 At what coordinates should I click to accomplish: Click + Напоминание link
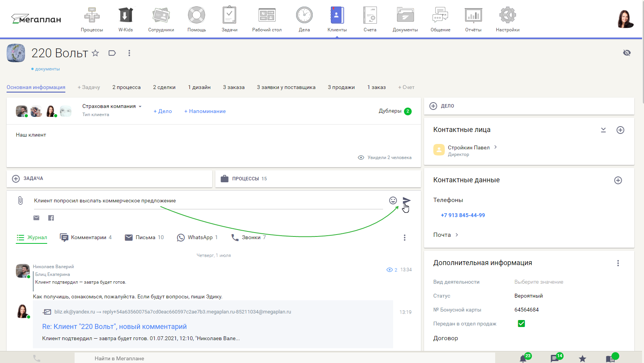tap(205, 111)
